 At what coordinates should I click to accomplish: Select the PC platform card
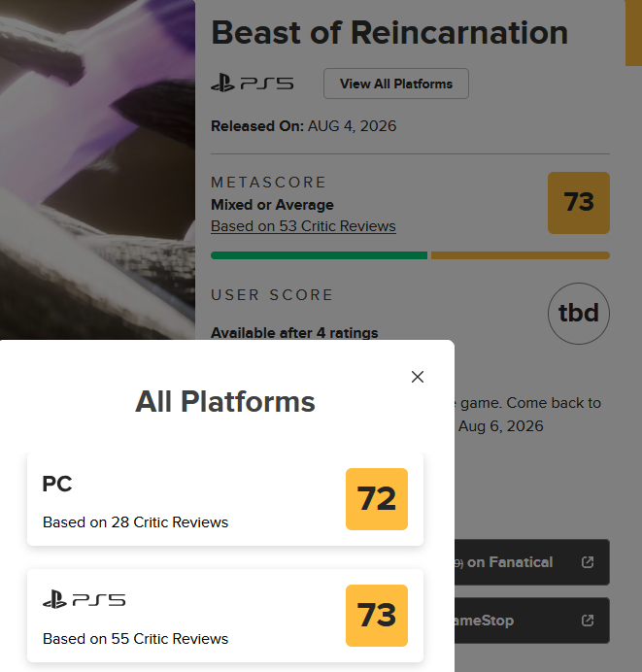[225, 499]
